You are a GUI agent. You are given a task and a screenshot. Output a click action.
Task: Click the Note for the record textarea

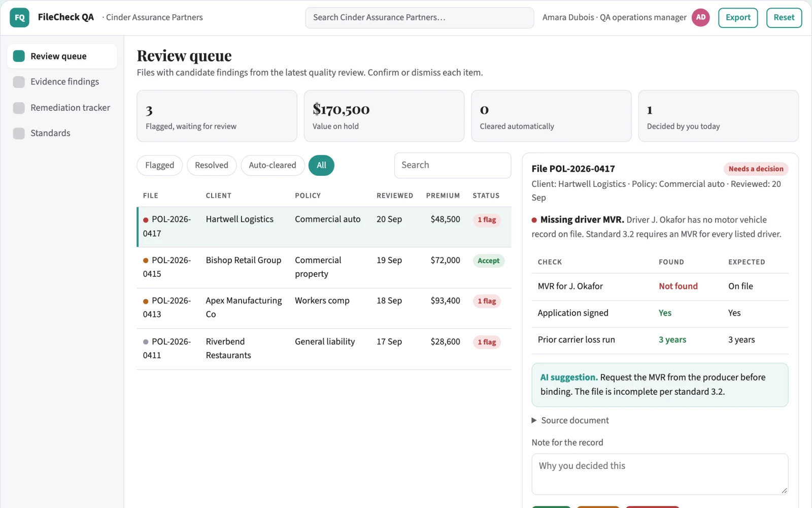(x=660, y=474)
